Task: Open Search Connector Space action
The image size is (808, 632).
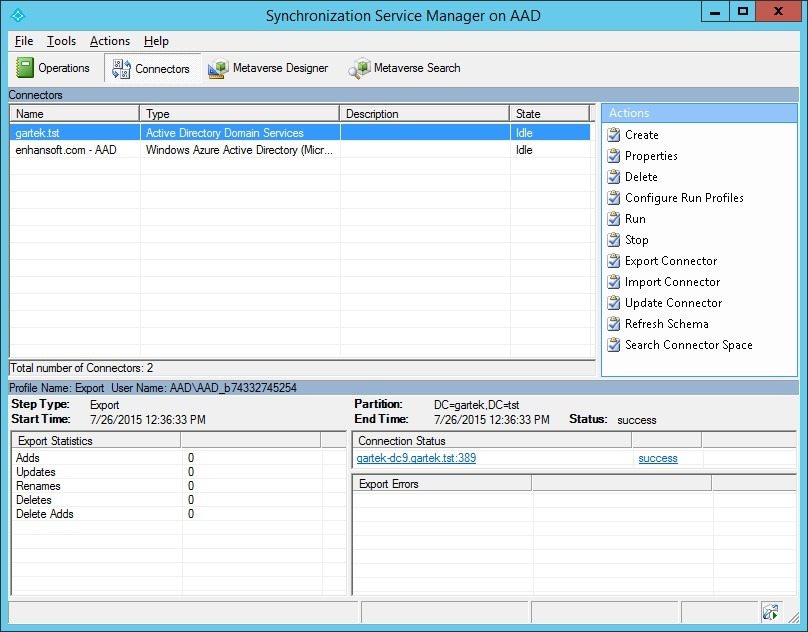Action: click(688, 345)
